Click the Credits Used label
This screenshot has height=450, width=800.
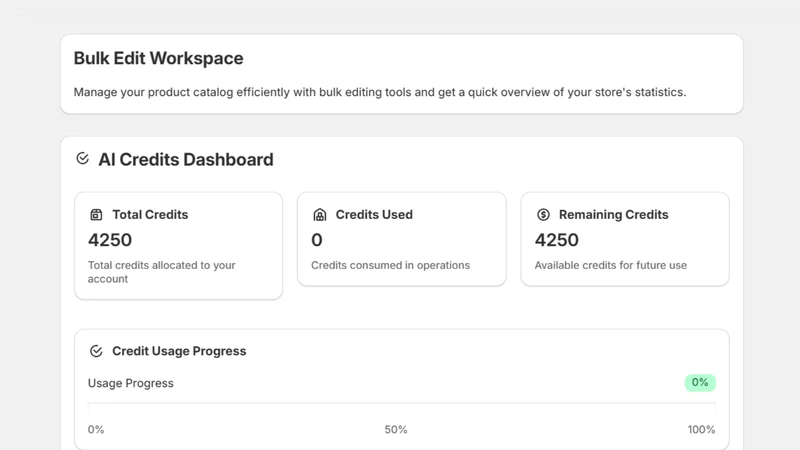[374, 215]
